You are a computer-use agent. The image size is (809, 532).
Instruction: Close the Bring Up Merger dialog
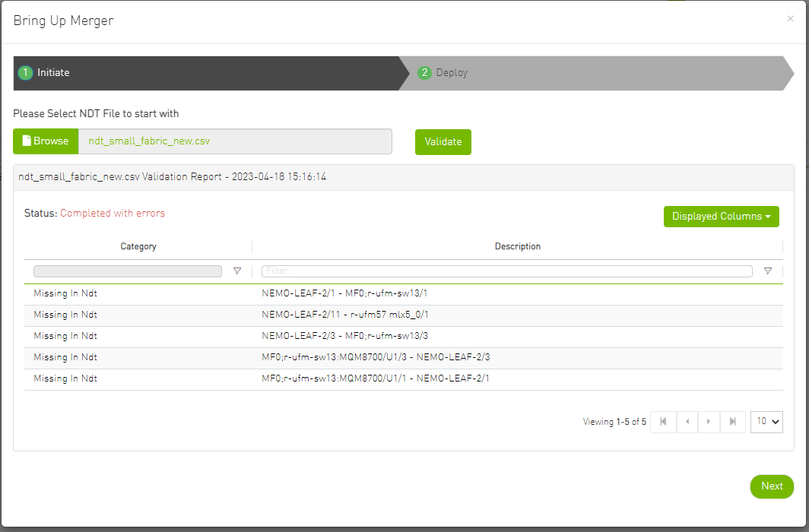[x=790, y=18]
